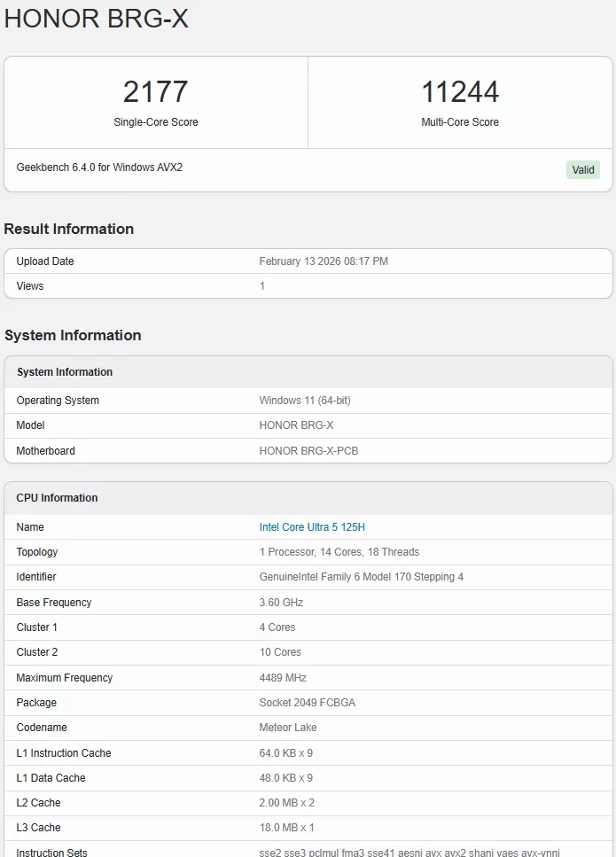Image resolution: width=616 pixels, height=857 pixels.
Task: Open the Intel Core Ultra 5 125H link
Action: pos(312,527)
